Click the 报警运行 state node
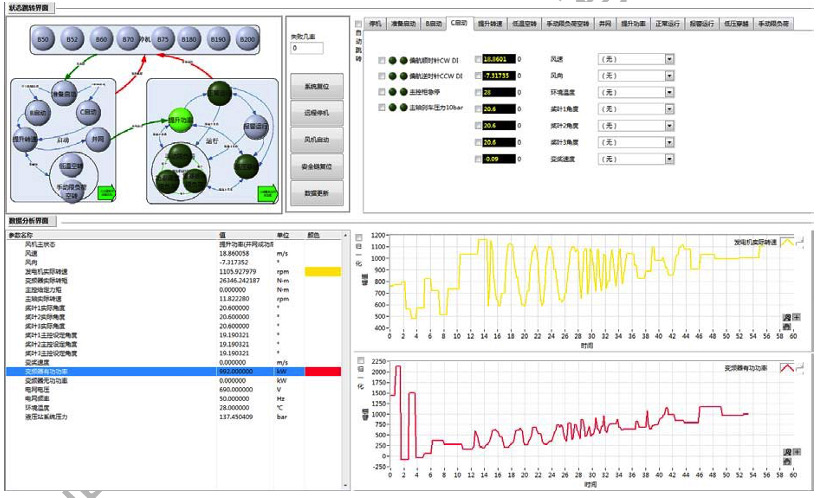This screenshot has height=498, width=819. click(x=256, y=127)
